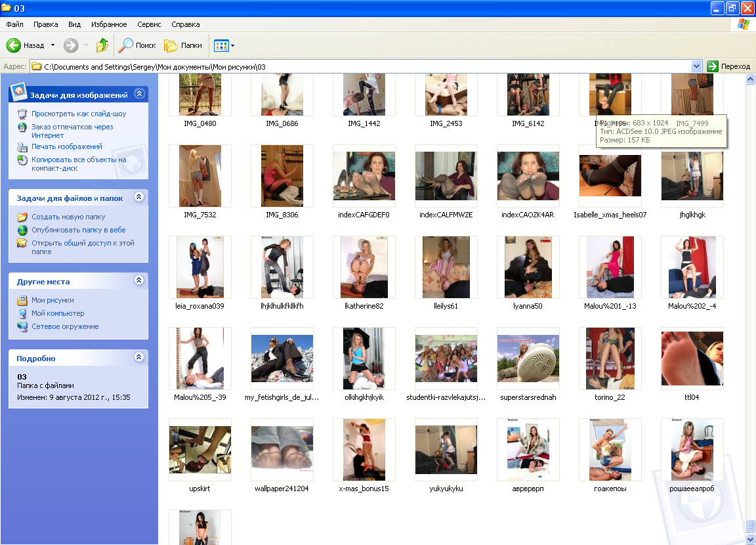756x545 pixels.
Task: Open Мой компьютер link
Action: tap(58, 313)
